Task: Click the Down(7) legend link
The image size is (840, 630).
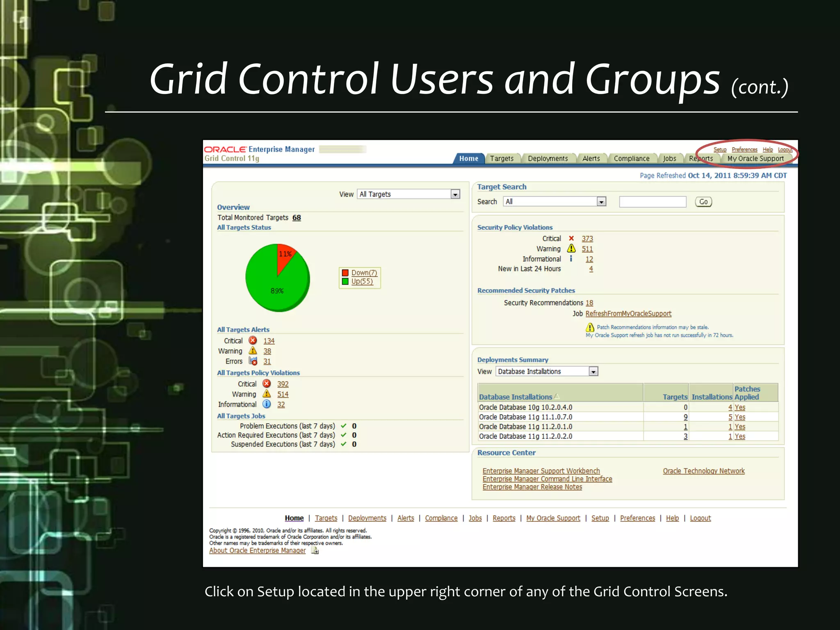Action: pyautogui.click(x=364, y=273)
